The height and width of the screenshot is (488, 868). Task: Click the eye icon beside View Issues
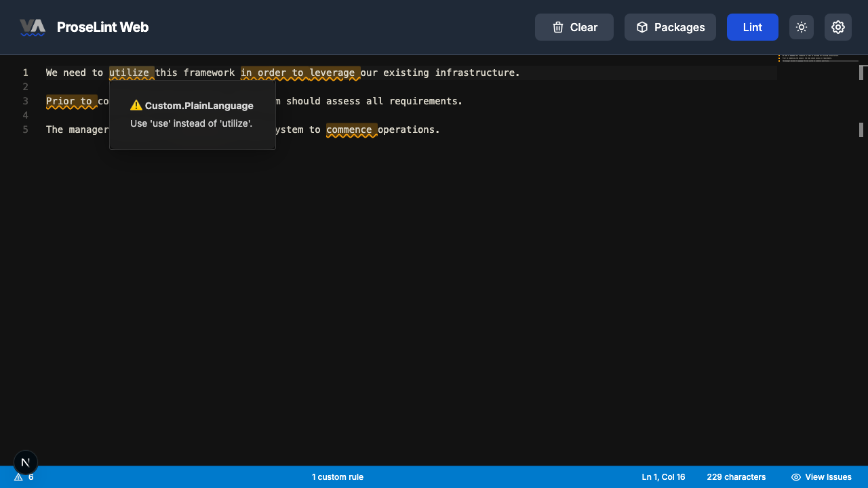[795, 476]
